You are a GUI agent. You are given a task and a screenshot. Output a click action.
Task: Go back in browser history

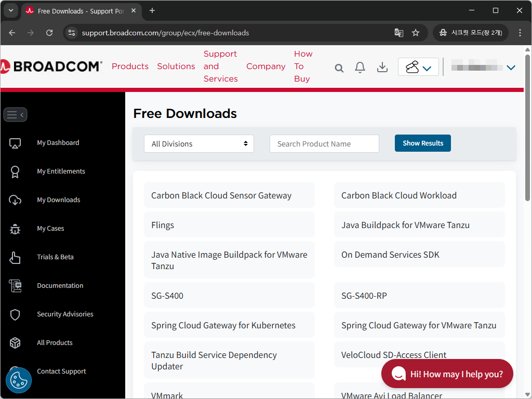(x=12, y=33)
